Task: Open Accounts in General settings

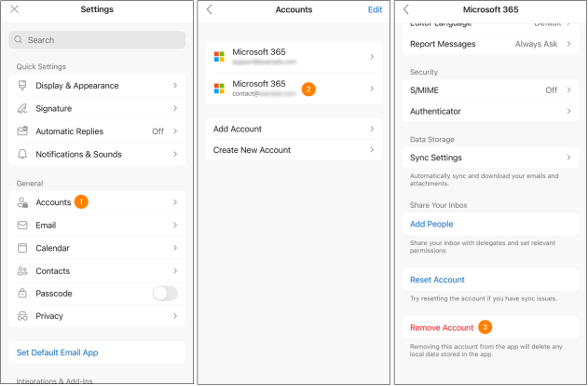Action: point(97,202)
